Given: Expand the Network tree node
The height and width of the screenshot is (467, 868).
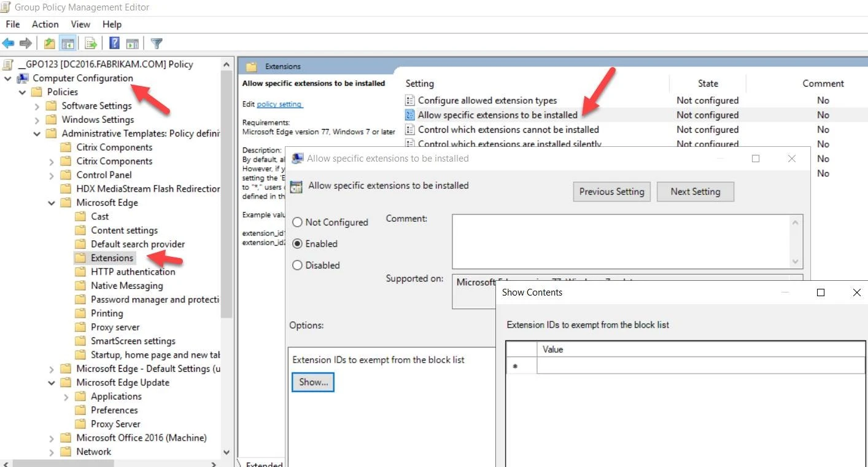Looking at the screenshot, I should click(52, 452).
